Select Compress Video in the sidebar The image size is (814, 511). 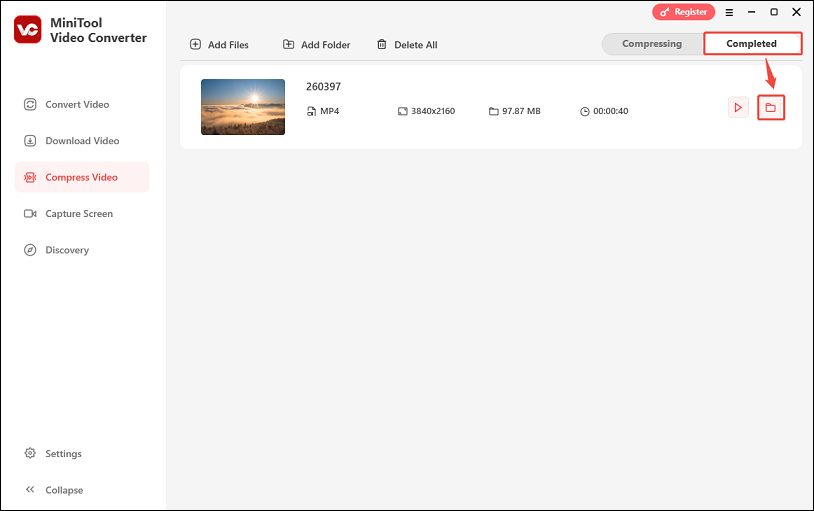(x=82, y=177)
